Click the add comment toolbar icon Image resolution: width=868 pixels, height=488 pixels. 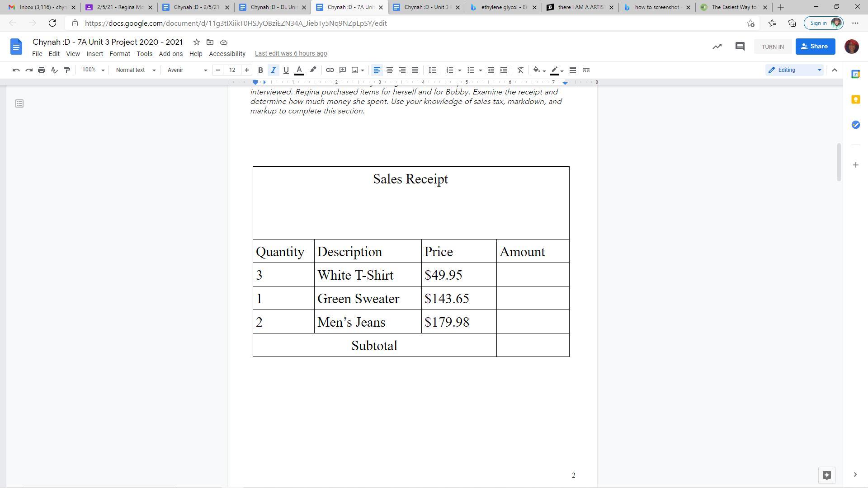(x=343, y=70)
